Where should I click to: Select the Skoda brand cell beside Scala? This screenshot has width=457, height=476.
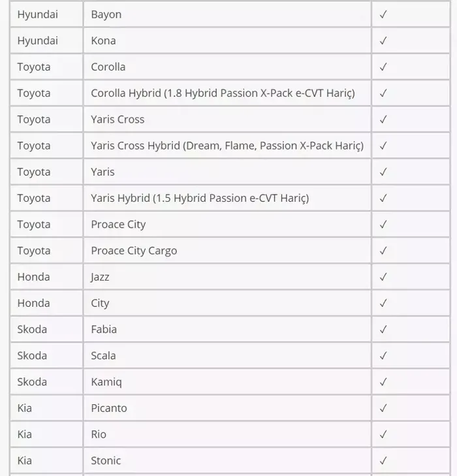[x=46, y=355]
